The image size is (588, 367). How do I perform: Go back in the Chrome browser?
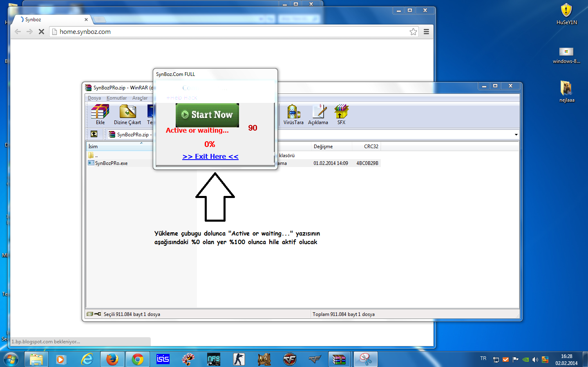pyautogui.click(x=18, y=31)
